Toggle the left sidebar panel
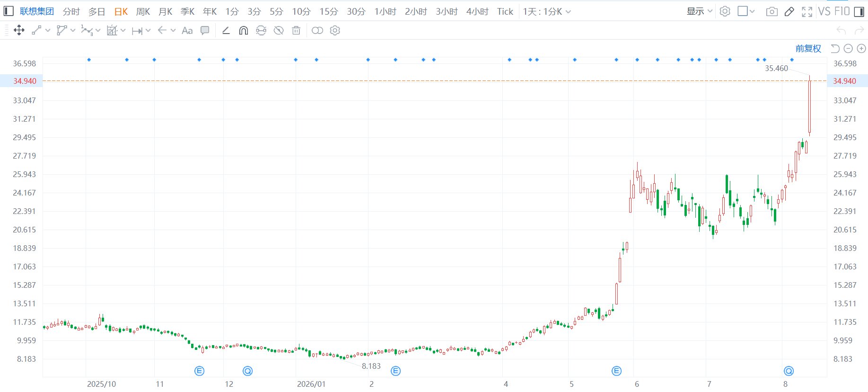Viewport: 868px width, 392px height. coord(9,11)
